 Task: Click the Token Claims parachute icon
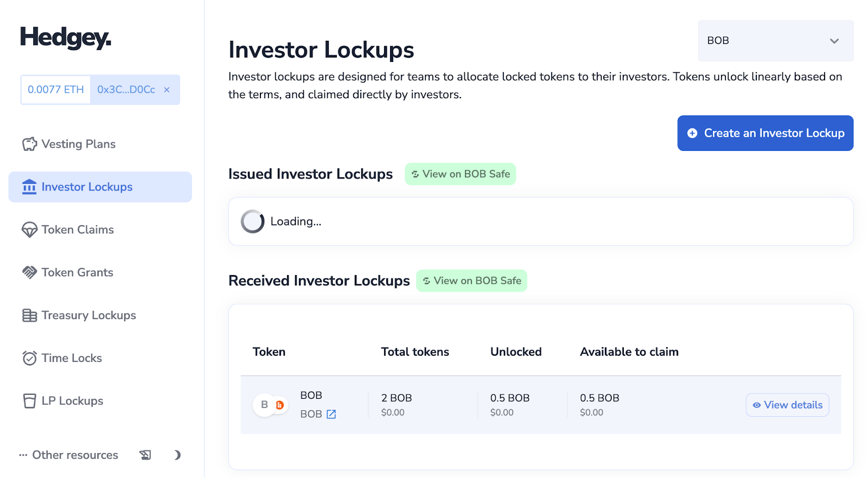pyautogui.click(x=29, y=230)
